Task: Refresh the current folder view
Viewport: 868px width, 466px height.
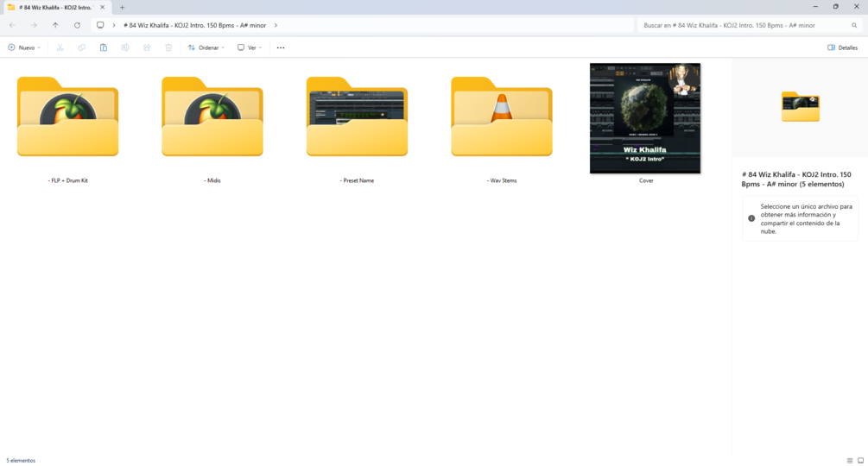Action: pyautogui.click(x=77, y=25)
